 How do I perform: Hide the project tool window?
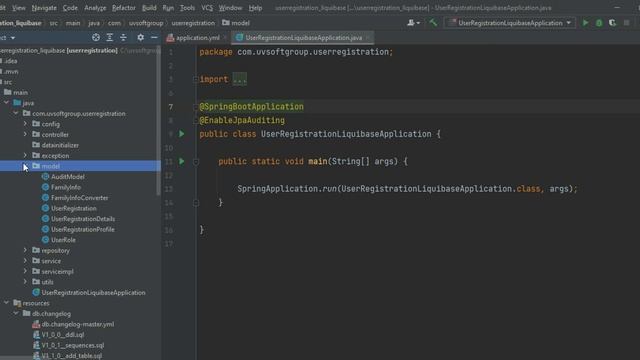point(154,38)
